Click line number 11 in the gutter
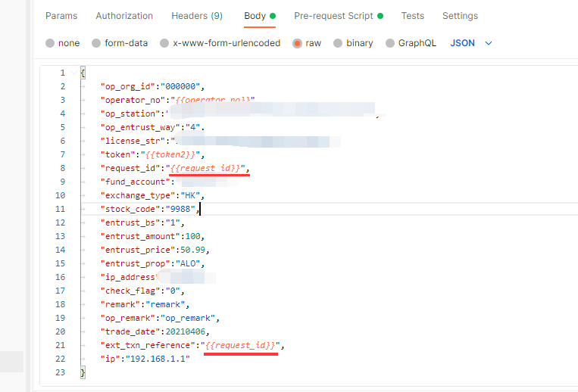The height and width of the screenshot is (392, 578). [61, 209]
